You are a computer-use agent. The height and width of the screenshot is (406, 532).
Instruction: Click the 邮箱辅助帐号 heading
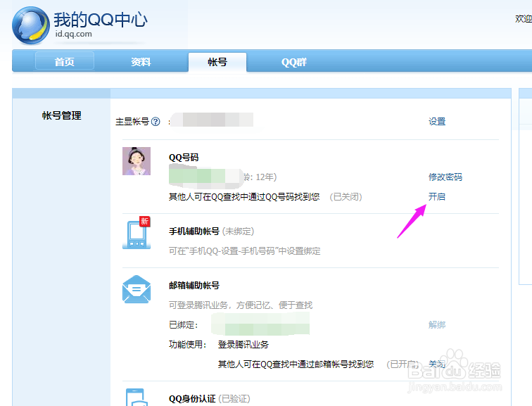point(194,285)
